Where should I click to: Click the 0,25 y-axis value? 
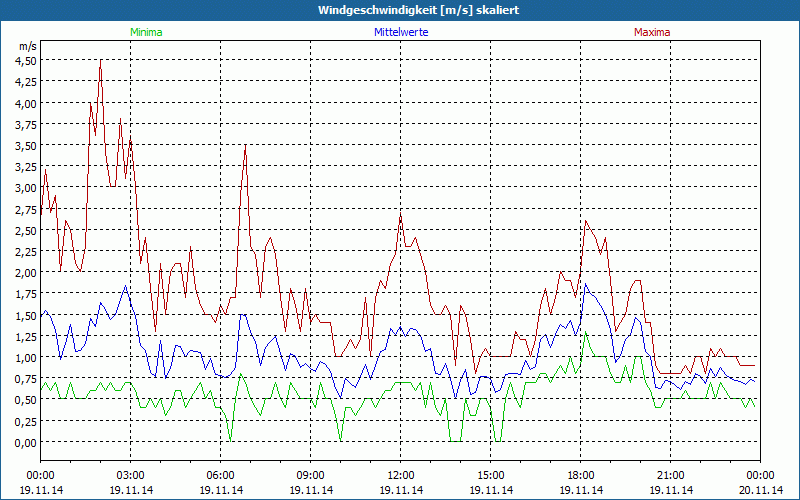(x=26, y=421)
